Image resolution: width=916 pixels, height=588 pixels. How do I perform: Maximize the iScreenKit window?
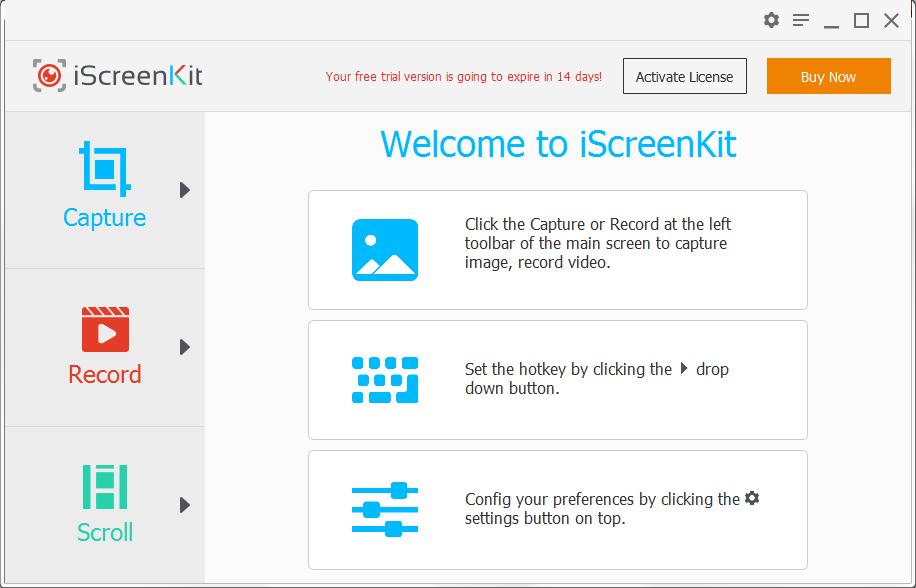[x=861, y=20]
